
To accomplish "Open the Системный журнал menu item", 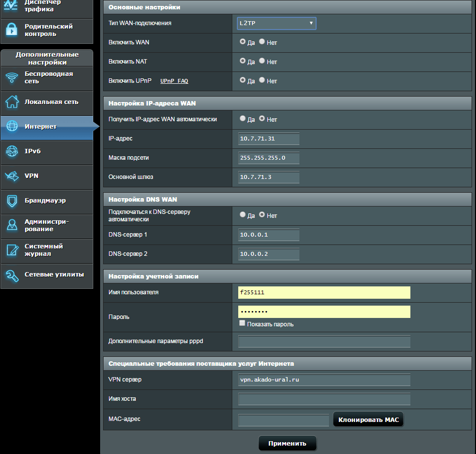I will tap(44, 250).
